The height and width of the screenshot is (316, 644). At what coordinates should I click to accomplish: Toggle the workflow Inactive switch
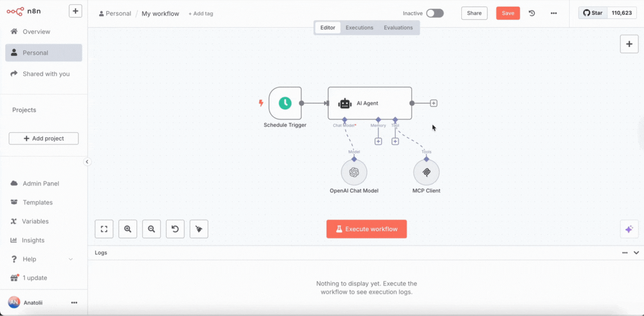pos(435,13)
